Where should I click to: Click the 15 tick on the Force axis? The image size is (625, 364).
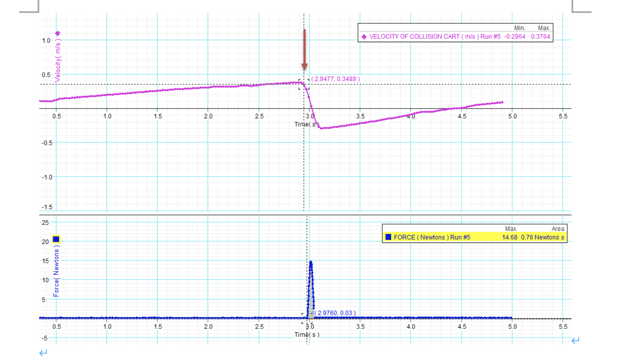(45, 261)
